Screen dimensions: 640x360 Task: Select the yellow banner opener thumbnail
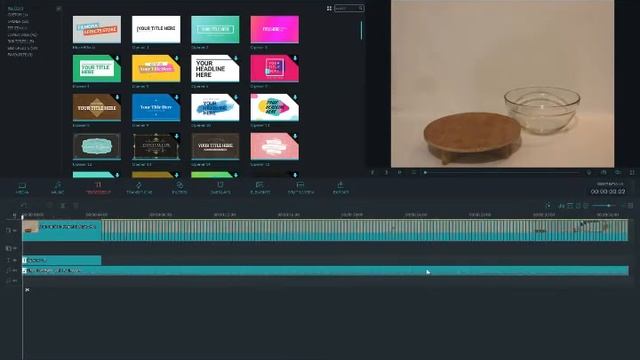tap(156, 69)
